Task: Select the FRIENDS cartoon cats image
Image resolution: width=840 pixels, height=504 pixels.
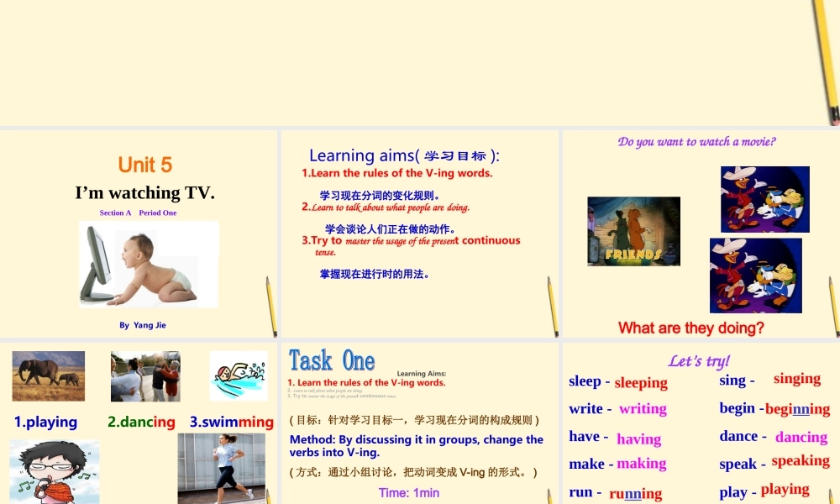Action: point(633,231)
